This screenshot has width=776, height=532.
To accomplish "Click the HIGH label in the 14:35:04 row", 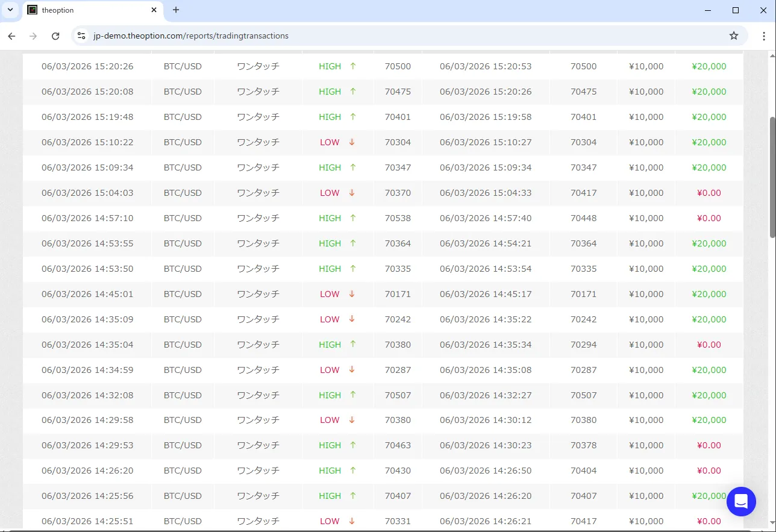I will 330,345.
